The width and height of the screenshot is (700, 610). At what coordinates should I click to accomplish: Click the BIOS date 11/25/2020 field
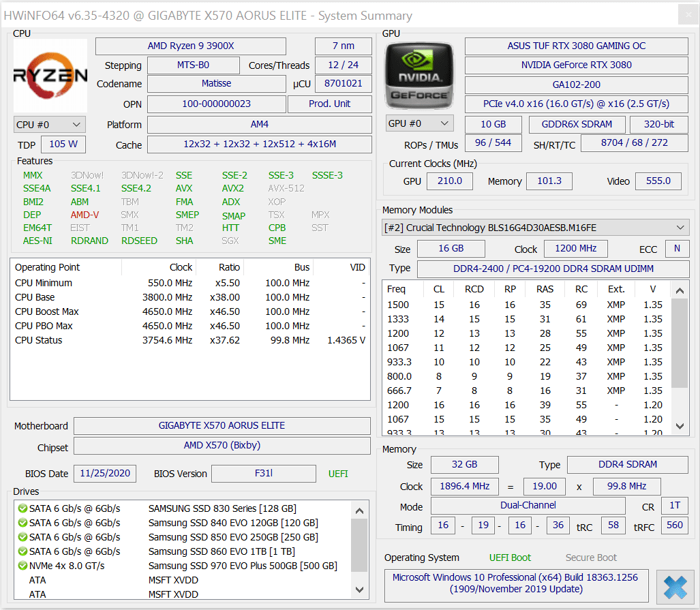(x=105, y=474)
